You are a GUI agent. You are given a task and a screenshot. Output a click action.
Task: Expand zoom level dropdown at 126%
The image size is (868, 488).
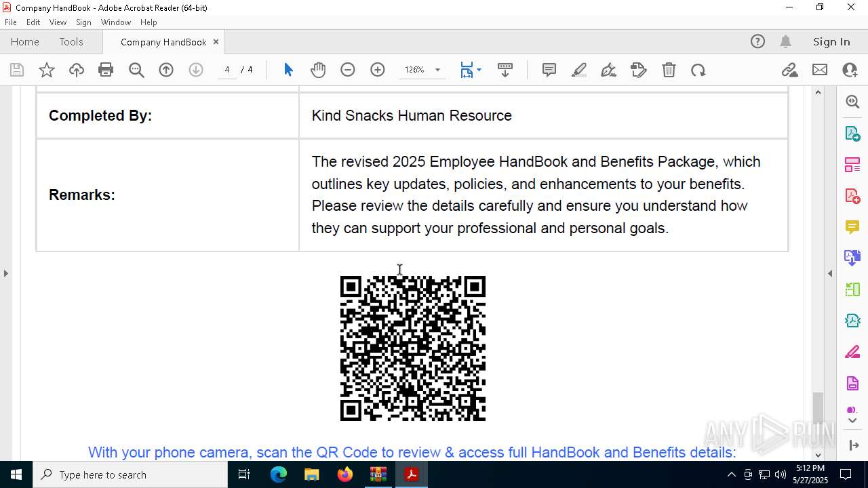click(437, 70)
